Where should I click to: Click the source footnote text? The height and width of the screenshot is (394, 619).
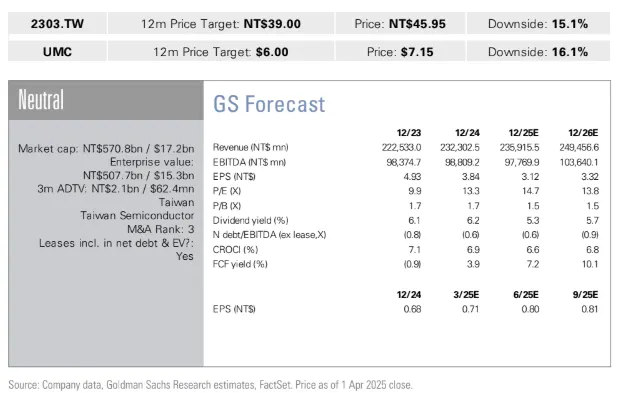[210, 385]
